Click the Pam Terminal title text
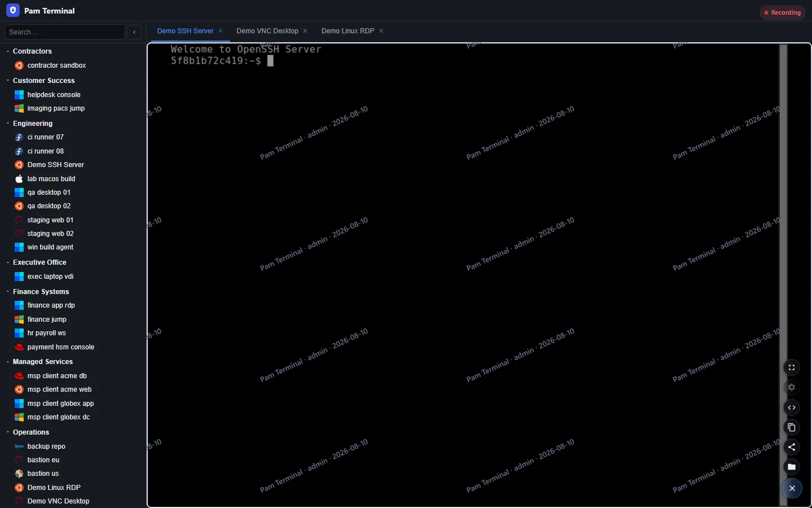 click(x=50, y=11)
